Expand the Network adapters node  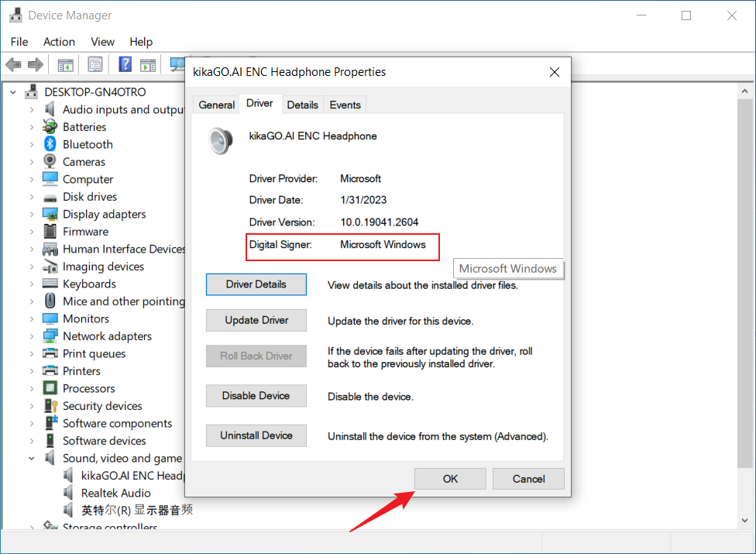coord(32,336)
